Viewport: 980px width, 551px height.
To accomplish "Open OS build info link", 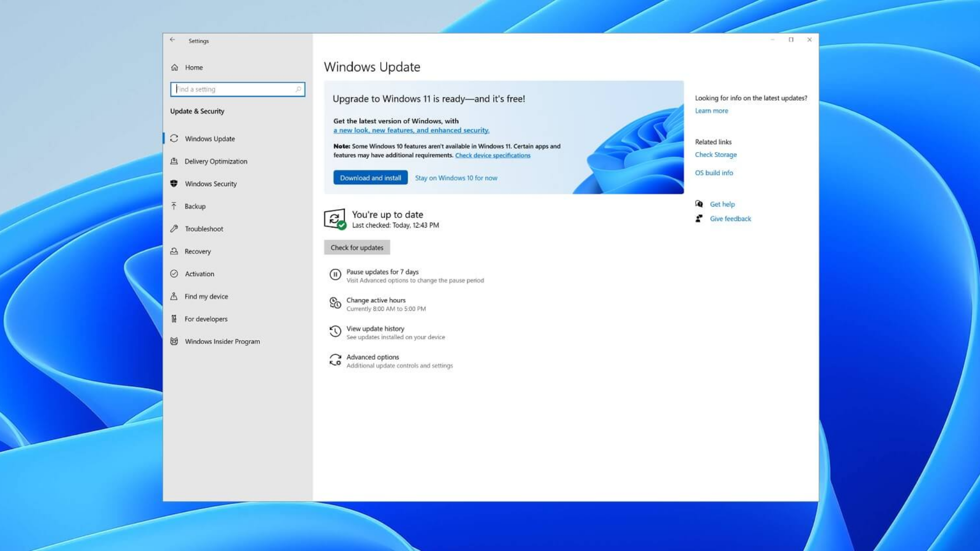I will pyautogui.click(x=714, y=173).
